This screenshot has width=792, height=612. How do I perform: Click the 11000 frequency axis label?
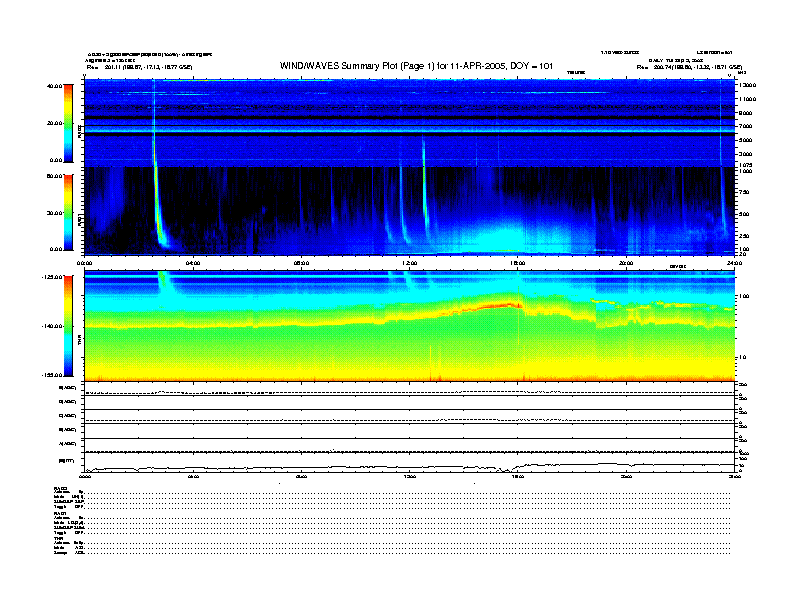[748, 99]
